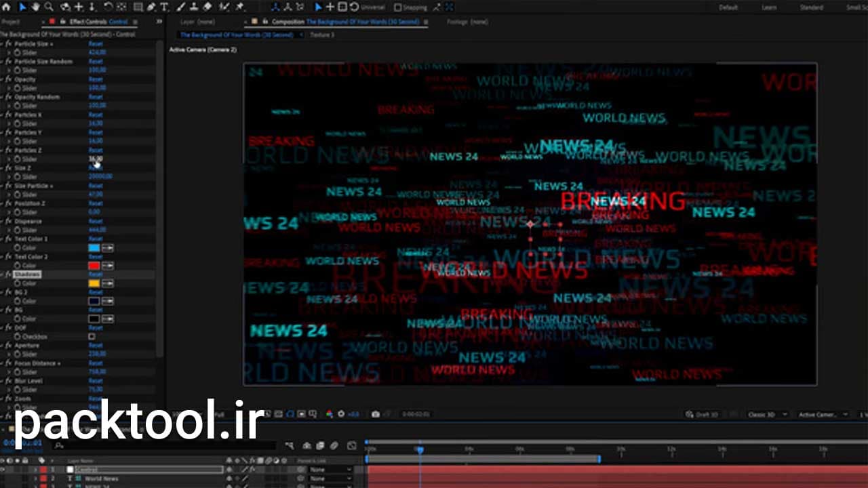Viewport: 868px width, 488px height.
Task: Tick the DOF Checkbox control
Action: (x=92, y=336)
